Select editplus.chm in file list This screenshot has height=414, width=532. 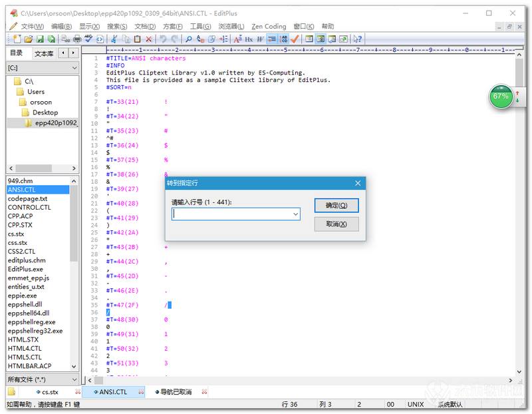click(27, 260)
